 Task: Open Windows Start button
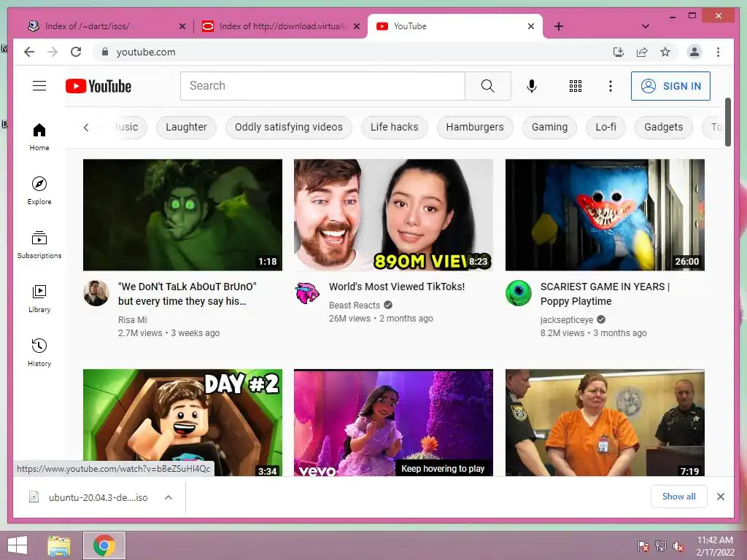point(18,545)
